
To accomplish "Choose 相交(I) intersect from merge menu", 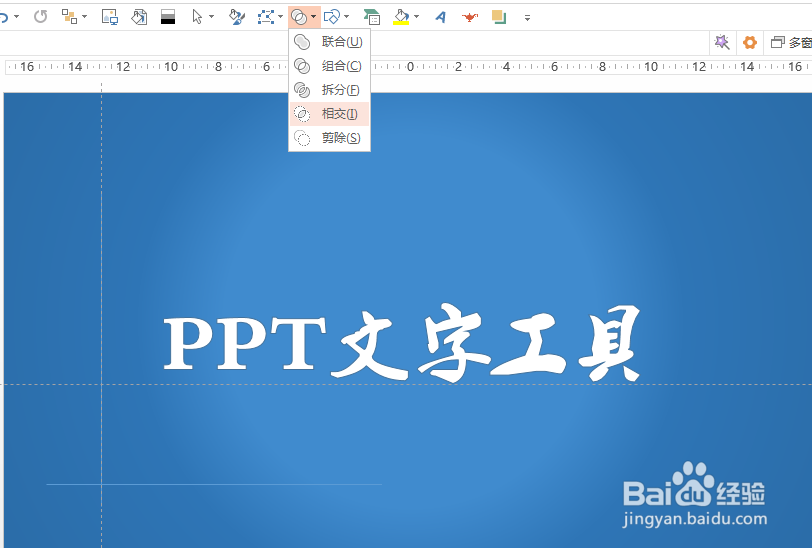I will tap(329, 114).
